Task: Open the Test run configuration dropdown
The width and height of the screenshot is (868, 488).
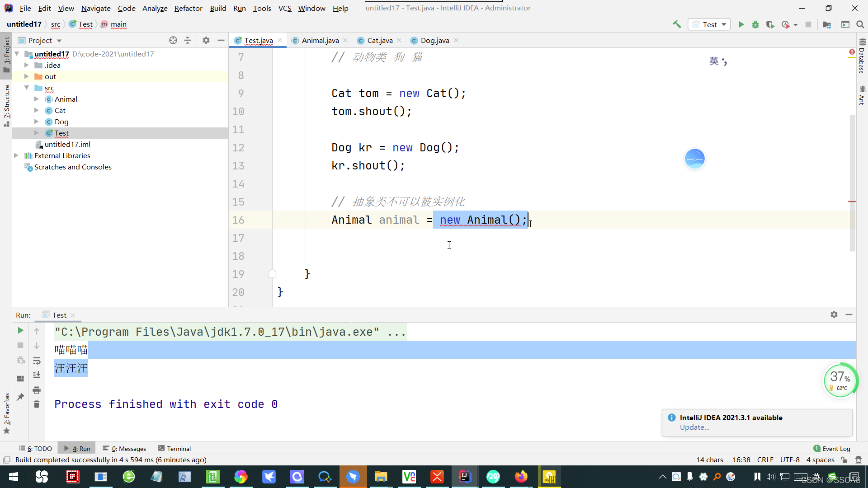Action: point(709,24)
